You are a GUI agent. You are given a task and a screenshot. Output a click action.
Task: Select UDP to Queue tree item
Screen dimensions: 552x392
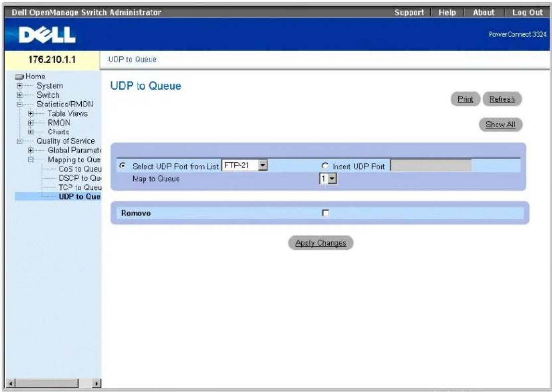[x=79, y=196]
